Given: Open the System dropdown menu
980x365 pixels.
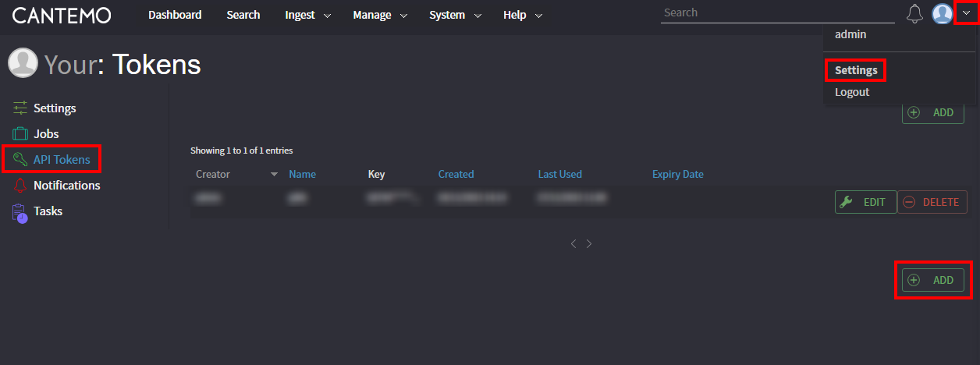Looking at the screenshot, I should [x=455, y=15].
